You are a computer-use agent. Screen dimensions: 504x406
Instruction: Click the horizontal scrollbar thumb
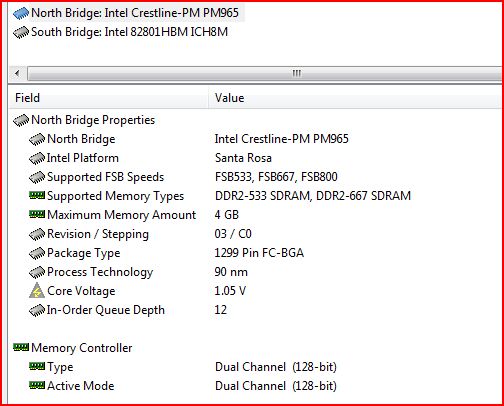[x=264, y=73]
